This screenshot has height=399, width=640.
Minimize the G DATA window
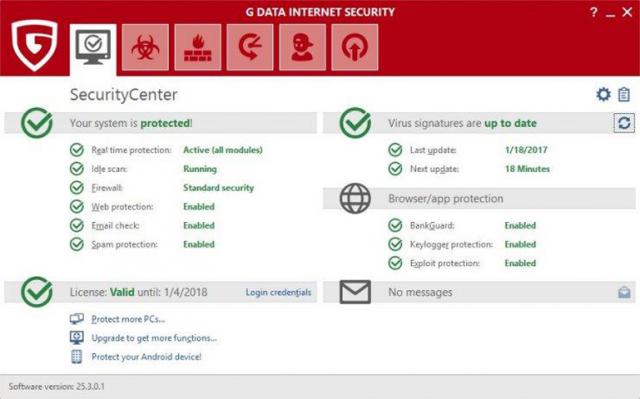pos(610,15)
